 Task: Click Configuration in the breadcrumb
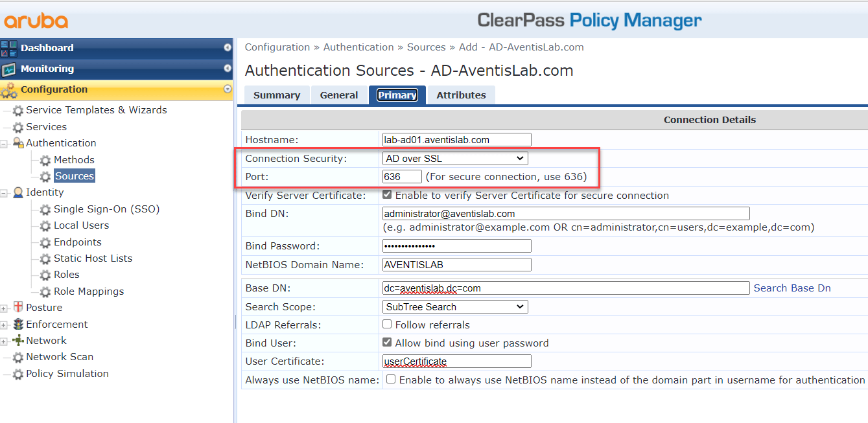277,47
